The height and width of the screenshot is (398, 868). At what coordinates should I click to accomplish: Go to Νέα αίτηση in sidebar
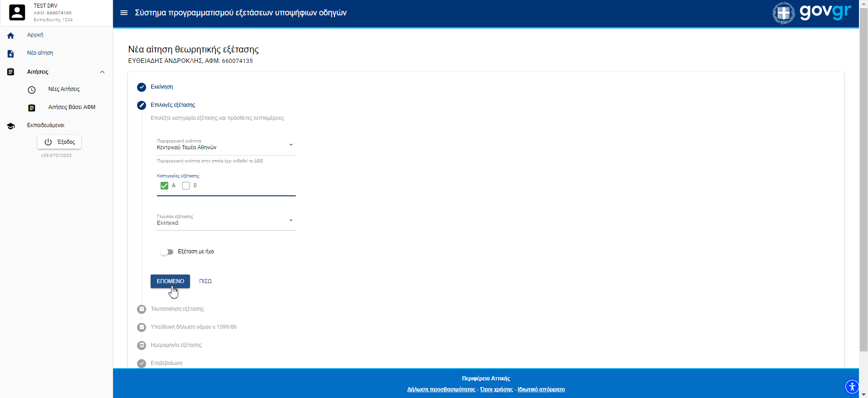pos(40,53)
